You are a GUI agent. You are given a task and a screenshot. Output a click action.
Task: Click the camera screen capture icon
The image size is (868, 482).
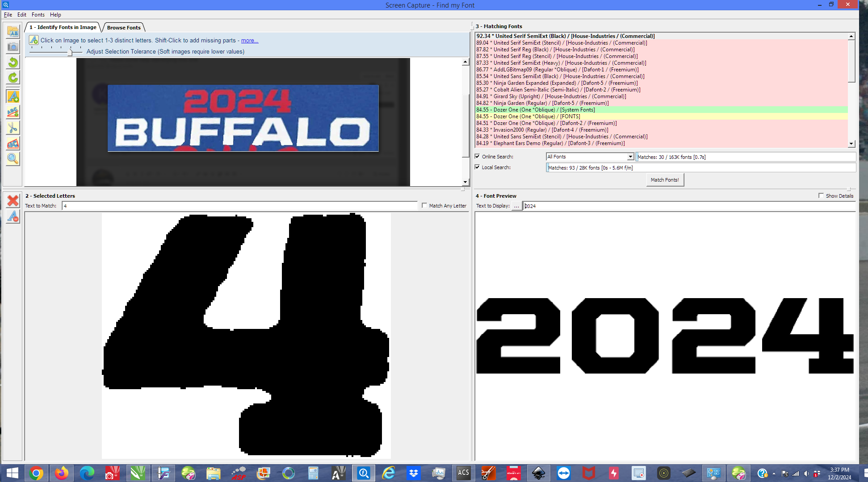tap(13, 46)
